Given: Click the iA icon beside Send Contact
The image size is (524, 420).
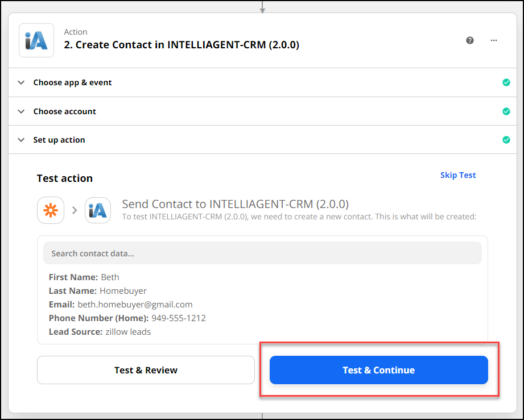Looking at the screenshot, I should click(x=98, y=210).
